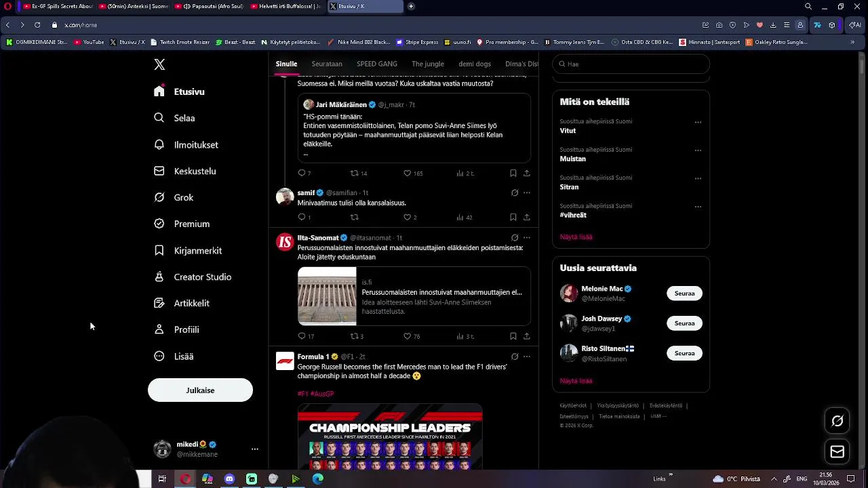Open Creator Studio
The image size is (868, 488).
pyautogui.click(x=193, y=277)
